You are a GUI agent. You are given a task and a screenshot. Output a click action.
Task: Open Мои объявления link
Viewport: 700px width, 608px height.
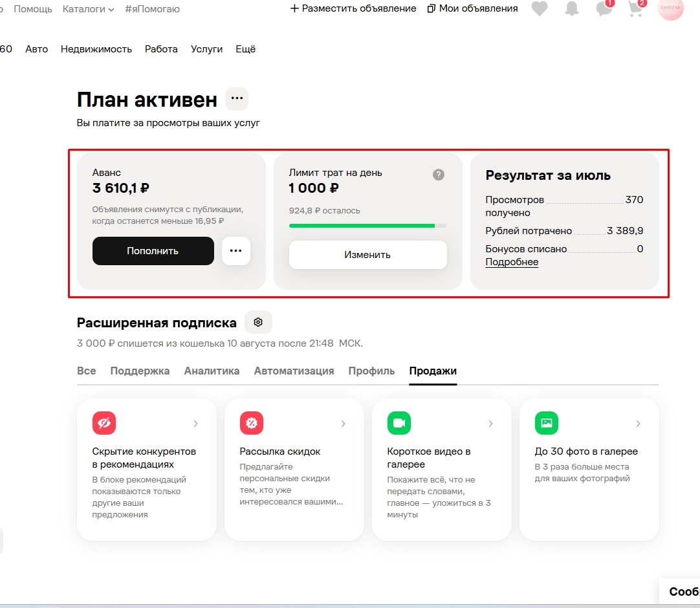point(472,8)
